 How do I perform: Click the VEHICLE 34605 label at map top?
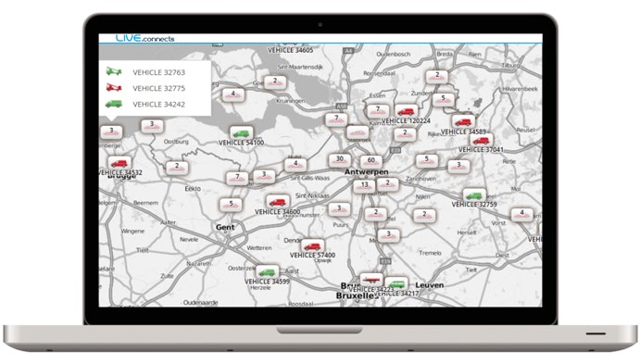pyautogui.click(x=291, y=50)
